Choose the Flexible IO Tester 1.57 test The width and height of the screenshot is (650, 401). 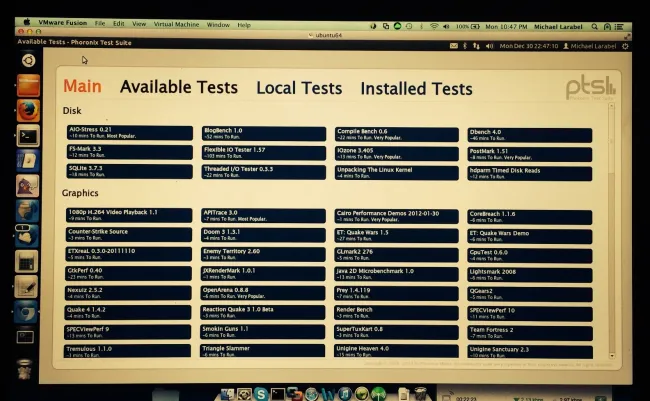(264, 153)
